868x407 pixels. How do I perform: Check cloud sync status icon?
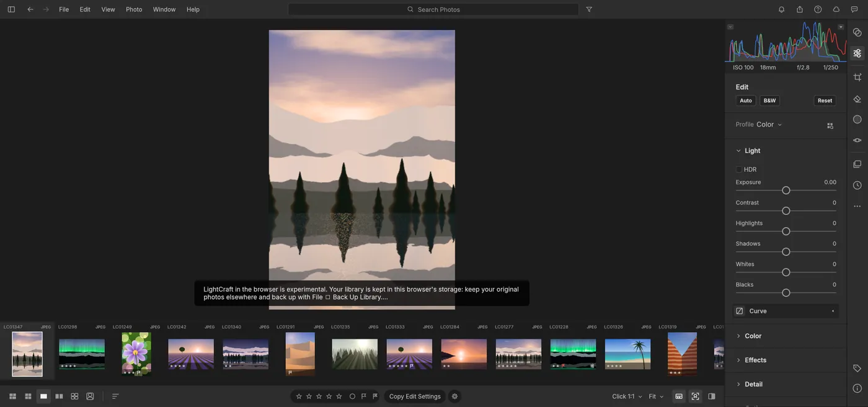click(x=836, y=9)
